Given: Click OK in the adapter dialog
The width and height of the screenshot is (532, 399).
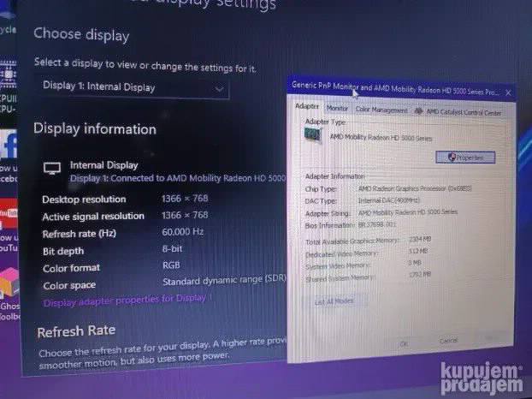Looking at the screenshot, I should pyautogui.click(x=404, y=343).
